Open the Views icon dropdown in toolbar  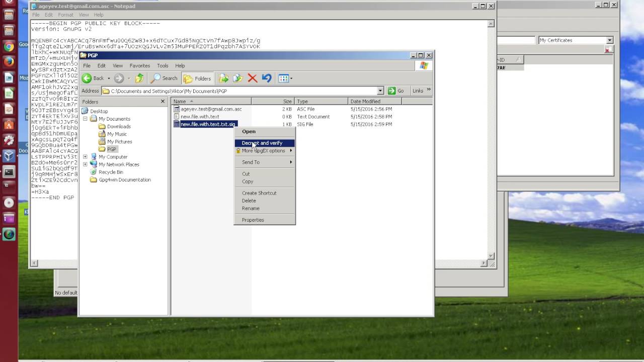click(285, 78)
